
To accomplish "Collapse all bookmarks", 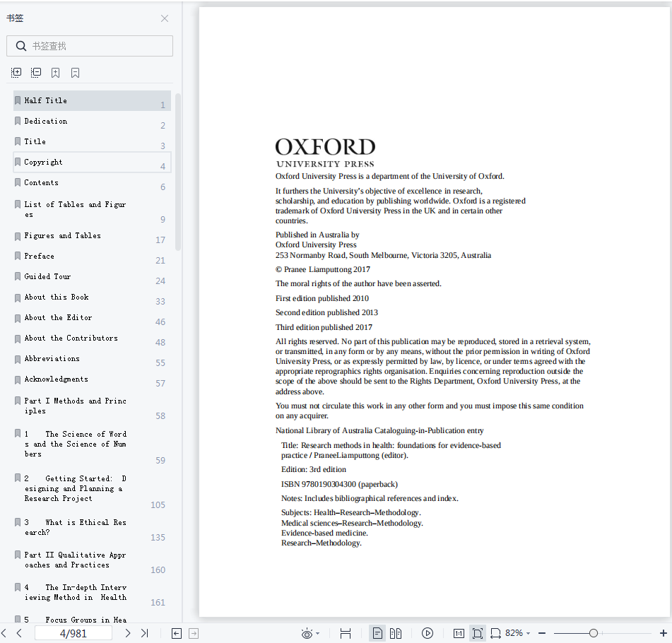I will 36,73.
